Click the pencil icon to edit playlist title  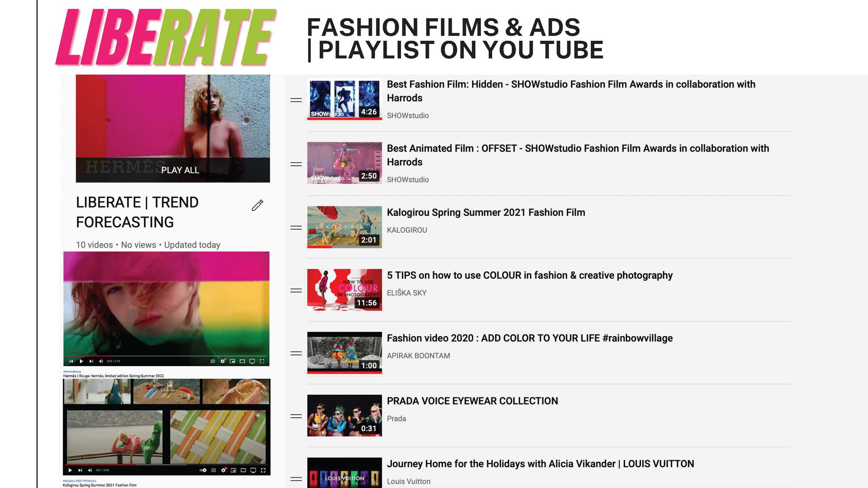[257, 205]
